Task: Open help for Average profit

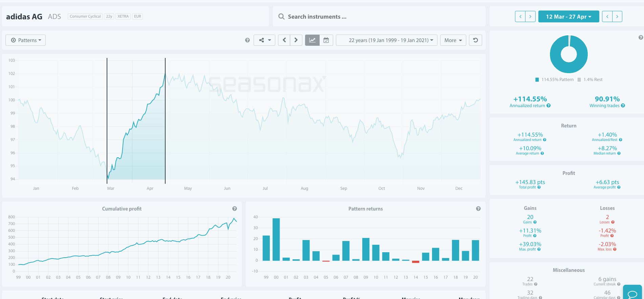Action: (619, 187)
